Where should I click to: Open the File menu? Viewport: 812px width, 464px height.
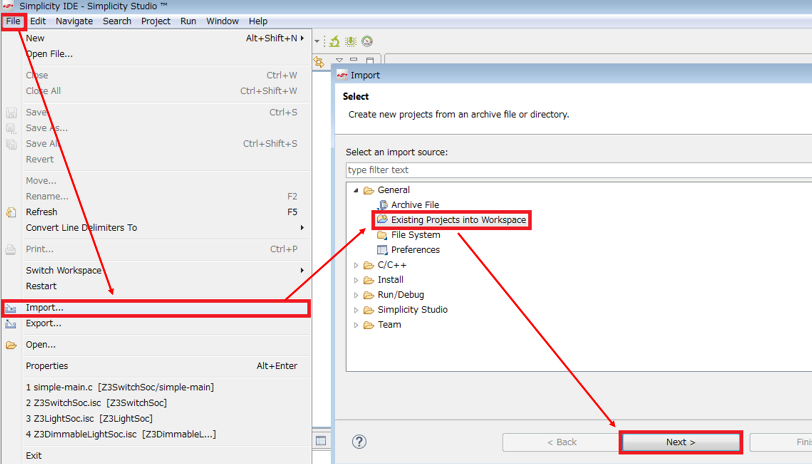(x=13, y=21)
